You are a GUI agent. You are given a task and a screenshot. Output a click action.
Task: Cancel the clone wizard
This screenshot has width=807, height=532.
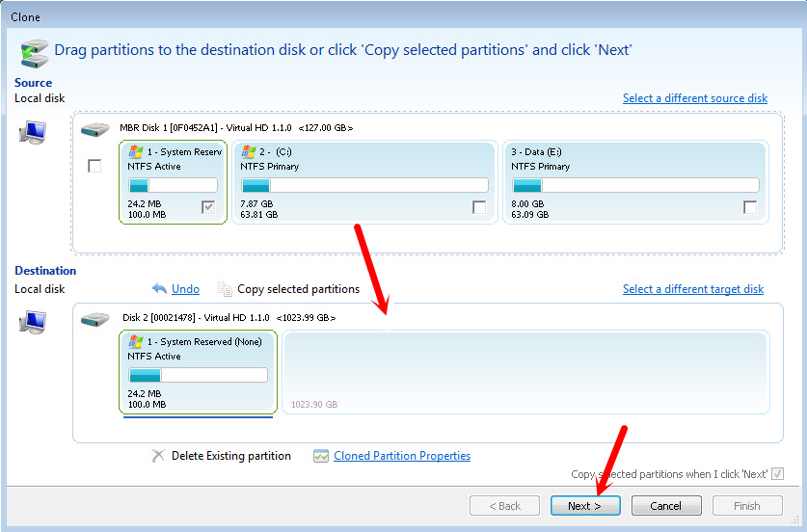coord(665,506)
